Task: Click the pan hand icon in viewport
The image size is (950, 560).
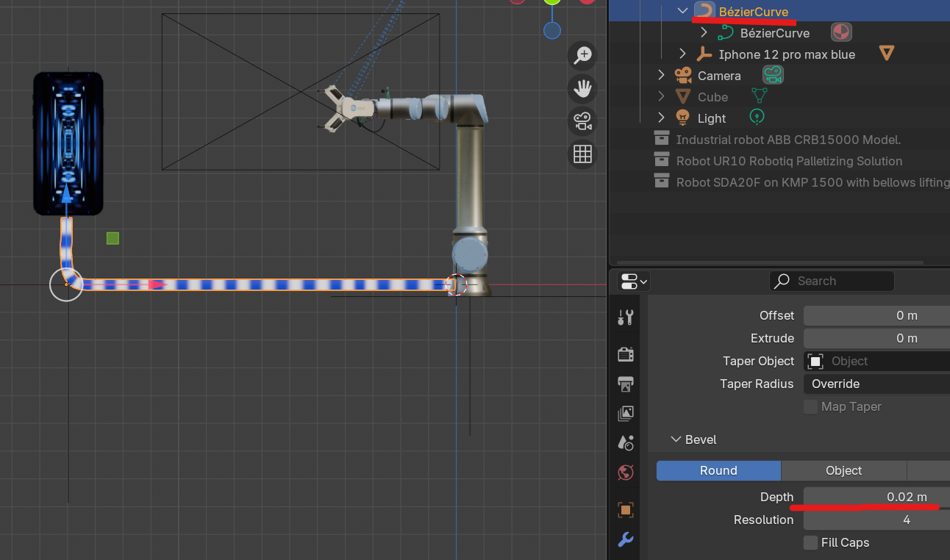Action: tap(583, 88)
